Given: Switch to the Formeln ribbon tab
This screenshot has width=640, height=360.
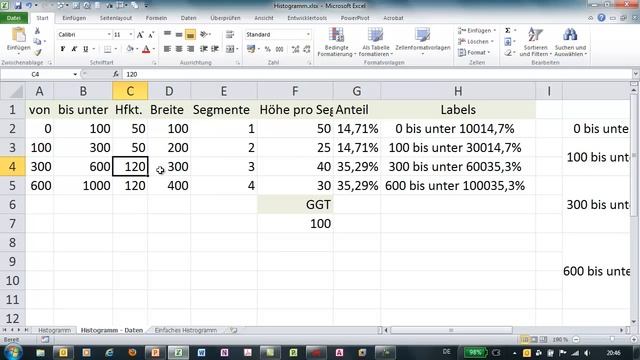Looking at the screenshot, I should pyautogui.click(x=156, y=18).
